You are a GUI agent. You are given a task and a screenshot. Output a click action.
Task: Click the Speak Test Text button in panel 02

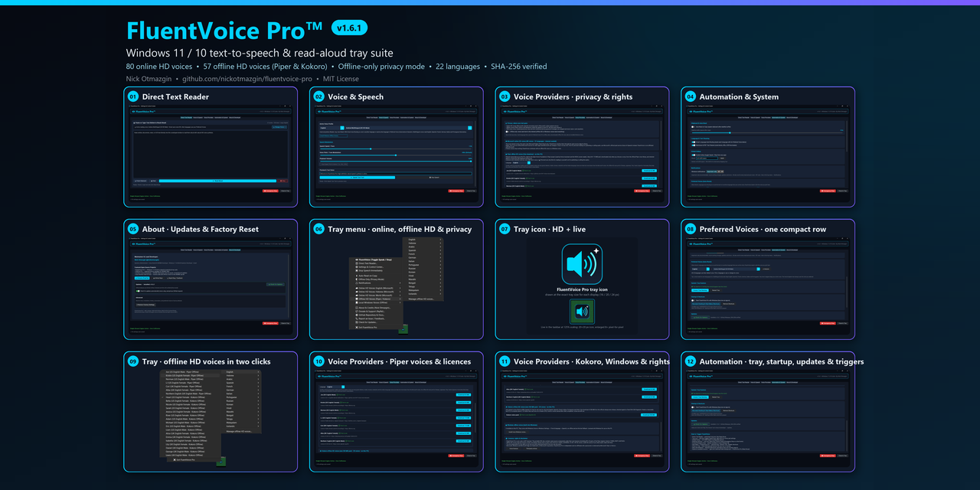click(358, 178)
